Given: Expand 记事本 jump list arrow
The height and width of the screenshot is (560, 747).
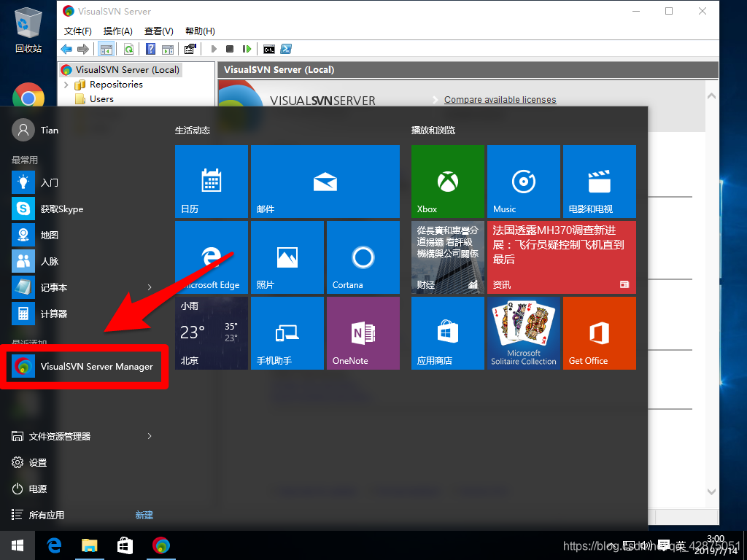Looking at the screenshot, I should (150, 287).
